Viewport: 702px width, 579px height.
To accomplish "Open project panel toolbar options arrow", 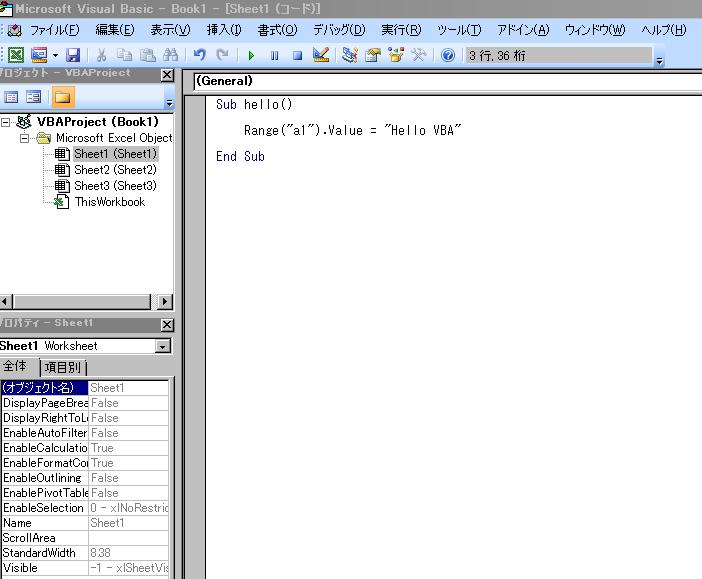I will coord(169,103).
